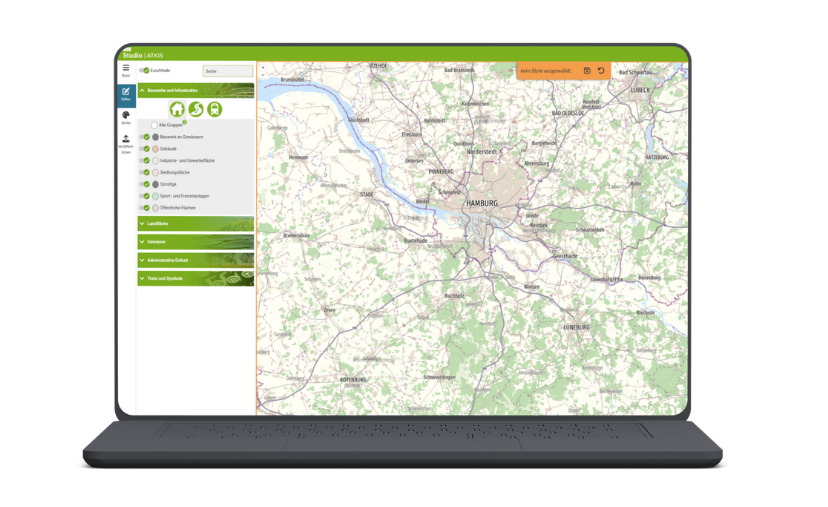The image size is (828, 507).
Task: Open the Öffentliche Flächen color swatch
Action: click(155, 208)
